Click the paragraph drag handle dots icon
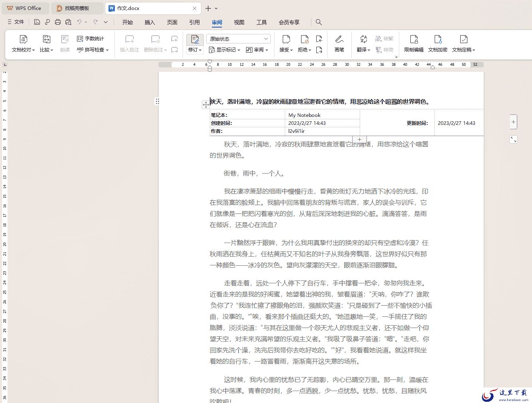The image size is (532, 403). 158,101
